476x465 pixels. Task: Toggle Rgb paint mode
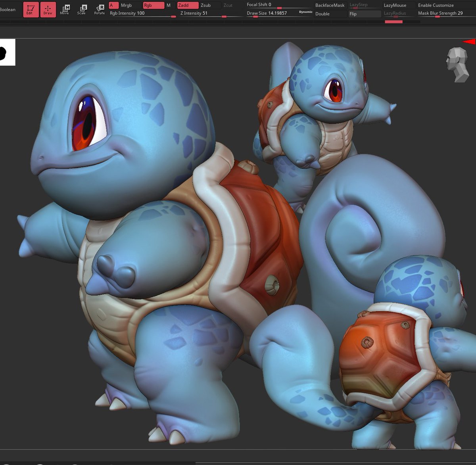point(154,5)
